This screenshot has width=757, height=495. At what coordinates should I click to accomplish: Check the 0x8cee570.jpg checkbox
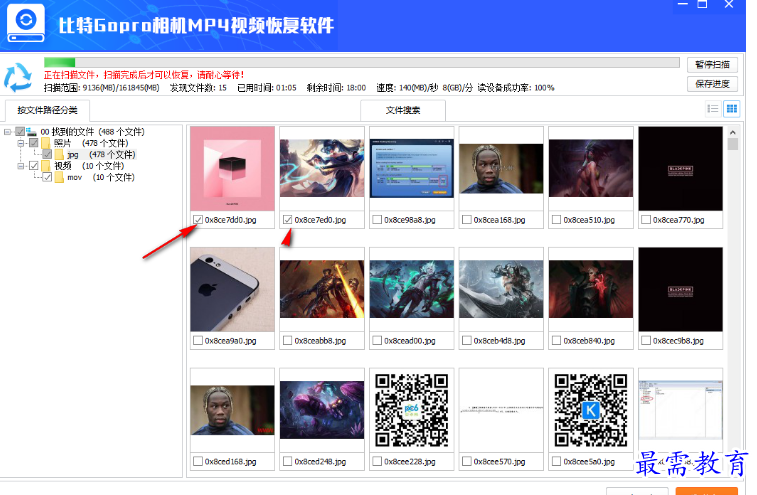coord(466,461)
